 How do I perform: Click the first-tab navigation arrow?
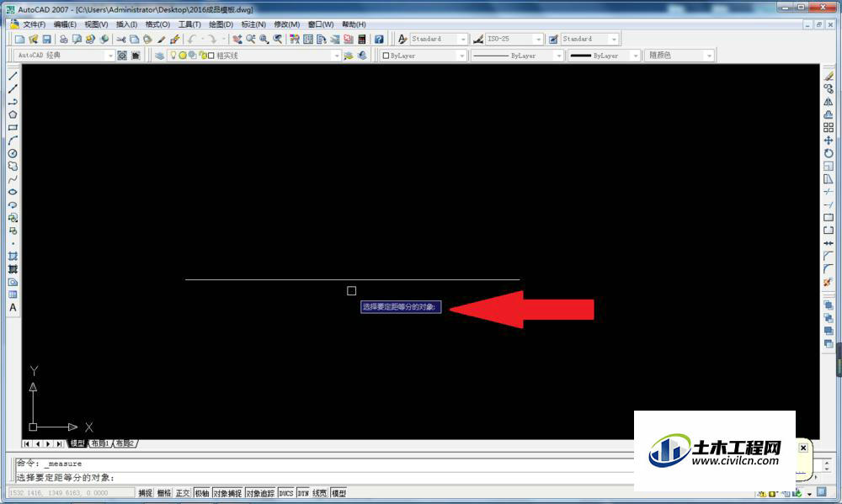point(27,444)
